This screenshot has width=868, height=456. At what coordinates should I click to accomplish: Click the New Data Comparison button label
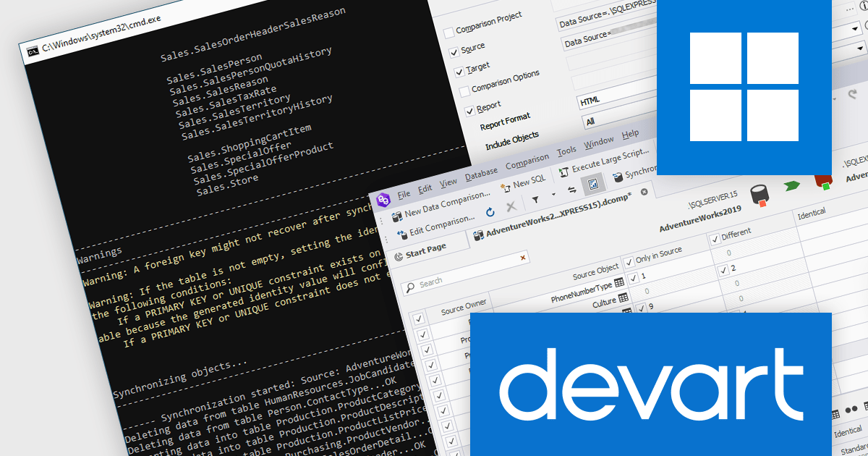pos(448,203)
